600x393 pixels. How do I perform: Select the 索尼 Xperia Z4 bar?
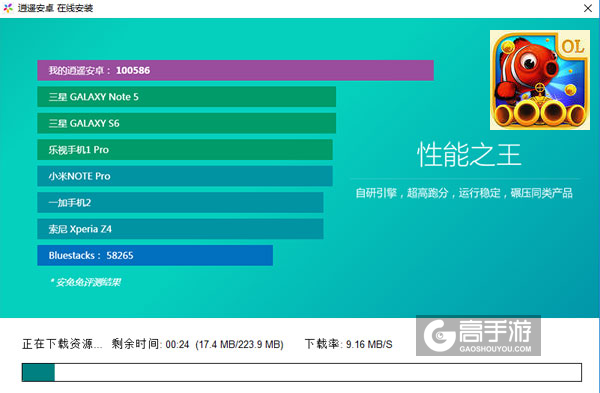tap(180, 229)
